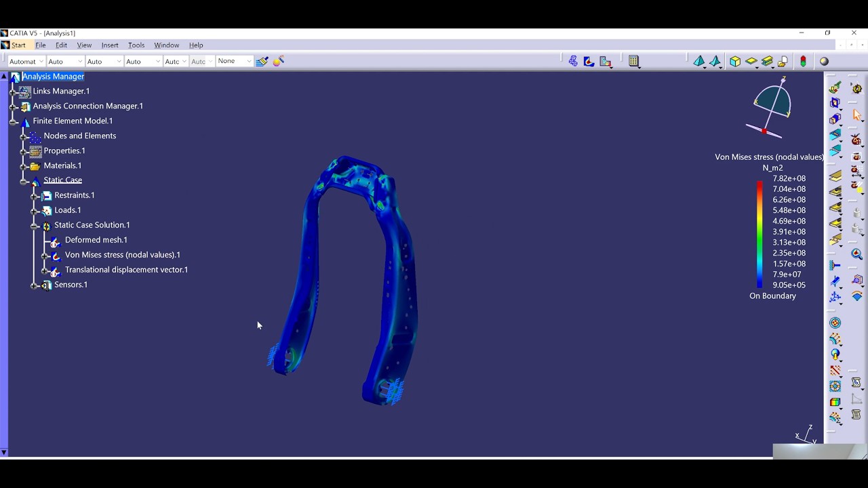Click the tree scroll down arrow

pyautogui.click(x=4, y=451)
